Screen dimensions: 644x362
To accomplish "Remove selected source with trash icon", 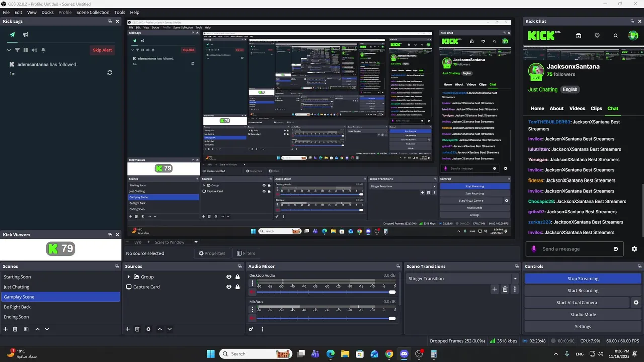I will 137,329.
